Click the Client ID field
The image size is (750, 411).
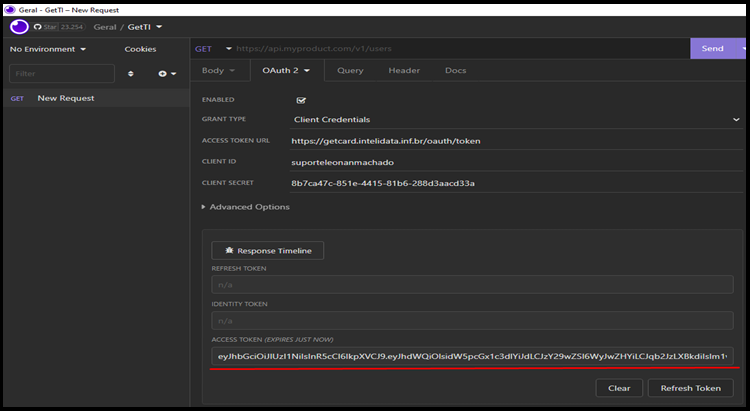point(517,162)
